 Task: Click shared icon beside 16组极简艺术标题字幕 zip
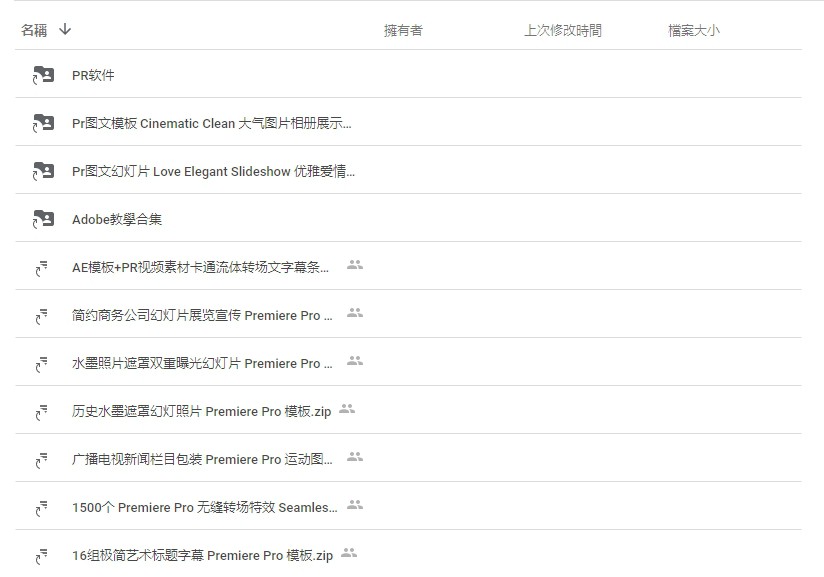[x=348, y=553]
